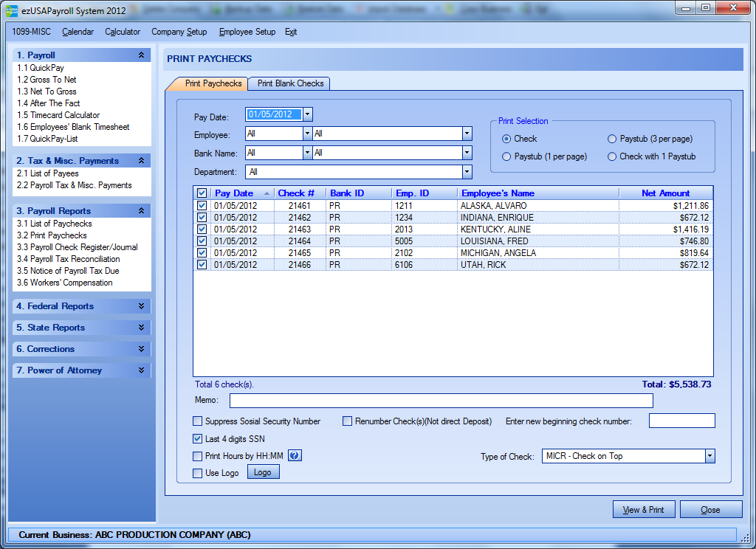
Task: Click the ezUSAPayroll title bar app icon
Action: [12, 10]
